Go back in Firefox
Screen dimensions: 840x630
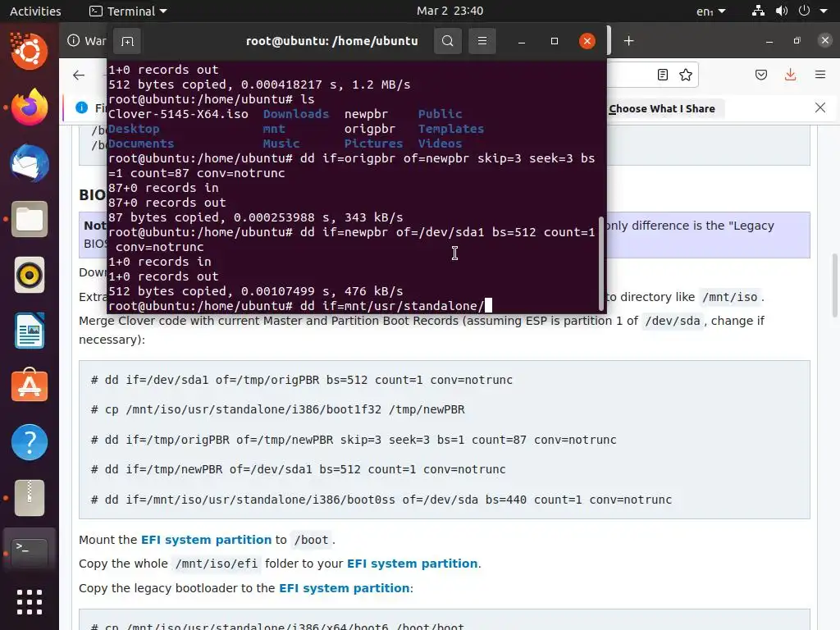[79, 75]
